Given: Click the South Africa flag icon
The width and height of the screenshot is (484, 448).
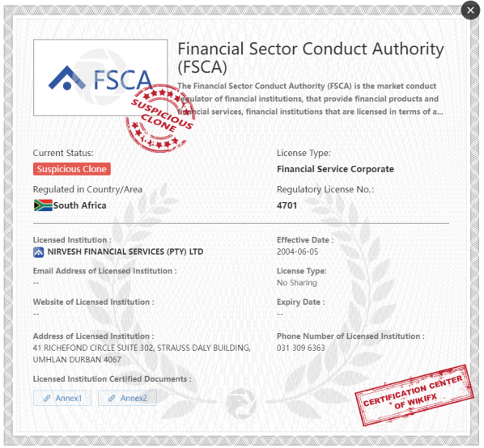Looking at the screenshot, I should click(43, 205).
